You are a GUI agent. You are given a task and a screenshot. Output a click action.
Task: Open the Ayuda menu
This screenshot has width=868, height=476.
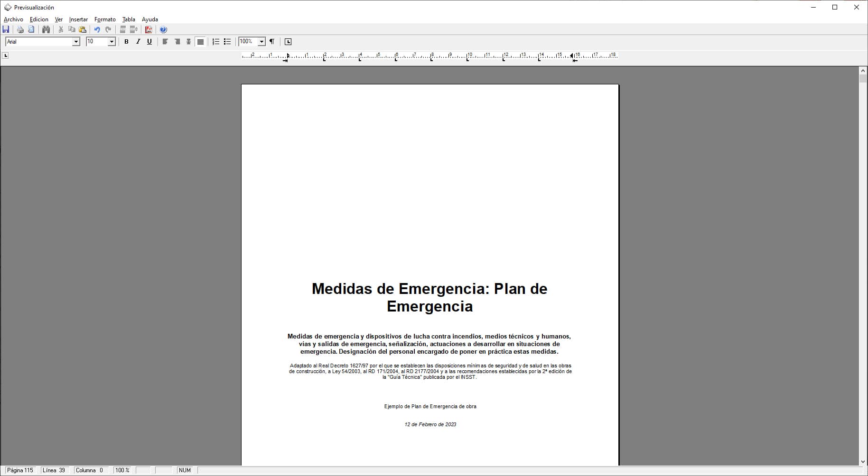point(150,19)
